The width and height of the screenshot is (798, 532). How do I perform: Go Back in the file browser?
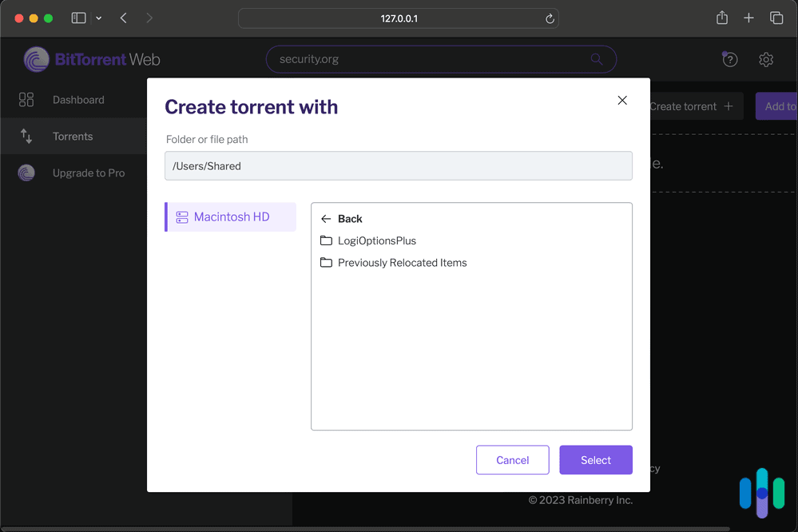click(x=341, y=218)
